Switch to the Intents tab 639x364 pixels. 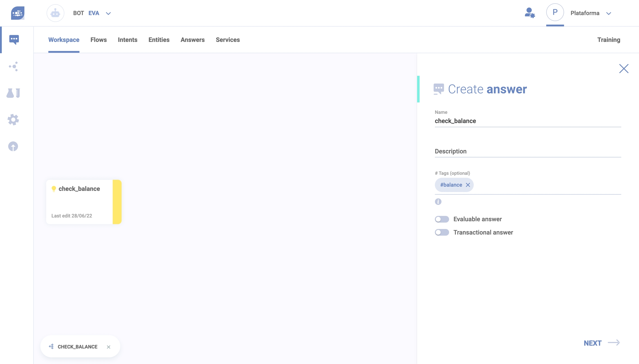click(x=128, y=40)
